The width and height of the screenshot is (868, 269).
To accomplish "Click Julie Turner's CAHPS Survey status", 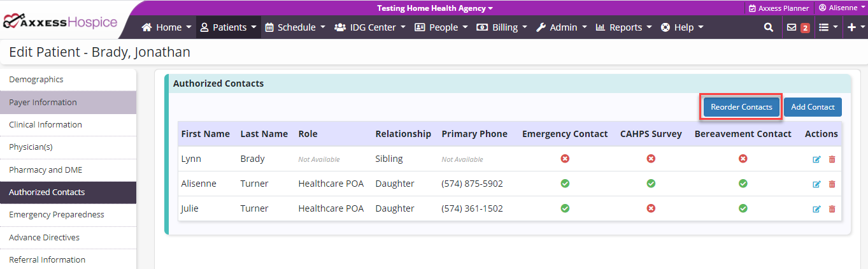I will (651, 208).
